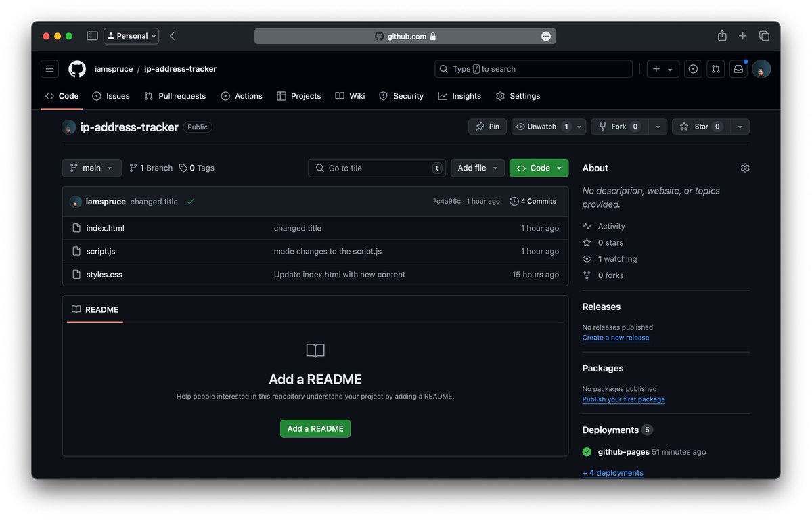Open the script.js file
The image size is (812, 521).
(x=101, y=251)
